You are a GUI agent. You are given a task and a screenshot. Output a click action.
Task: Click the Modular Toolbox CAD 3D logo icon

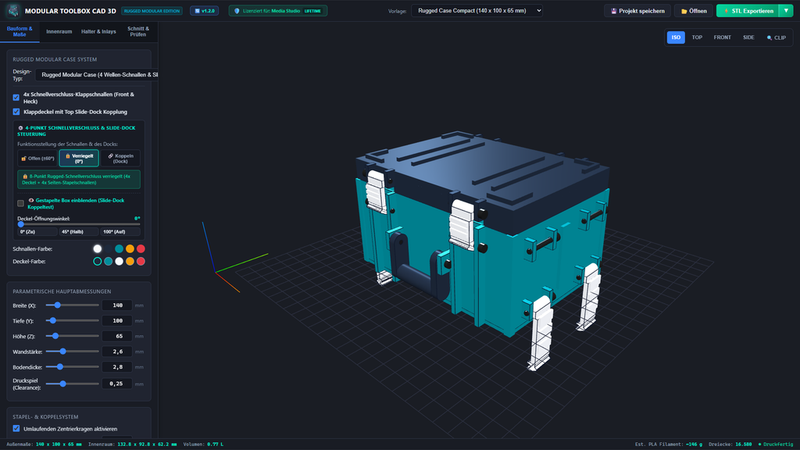[14, 11]
